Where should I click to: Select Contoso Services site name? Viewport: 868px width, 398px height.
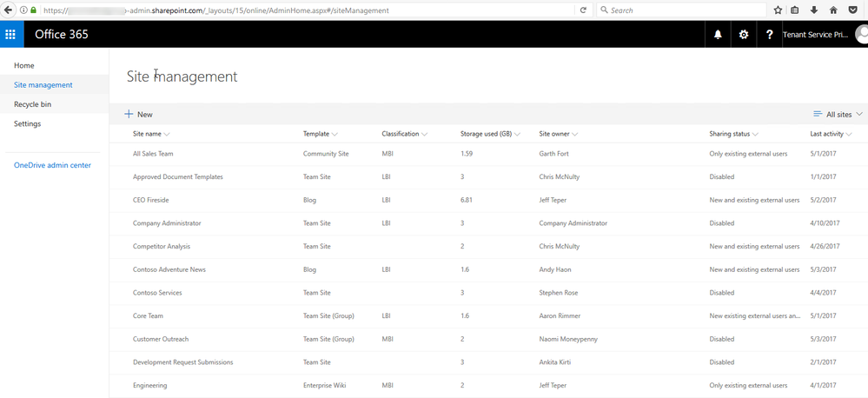(x=157, y=292)
